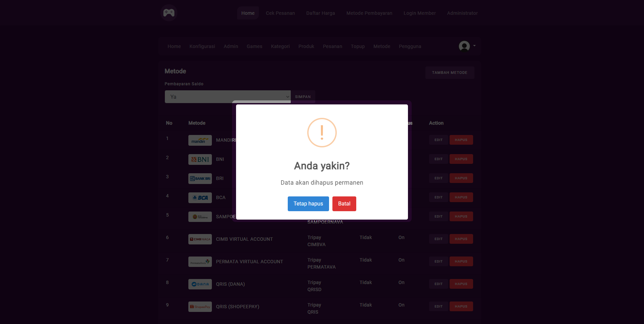This screenshot has height=324, width=644.
Task: Click the game controller site logo
Action: click(169, 13)
